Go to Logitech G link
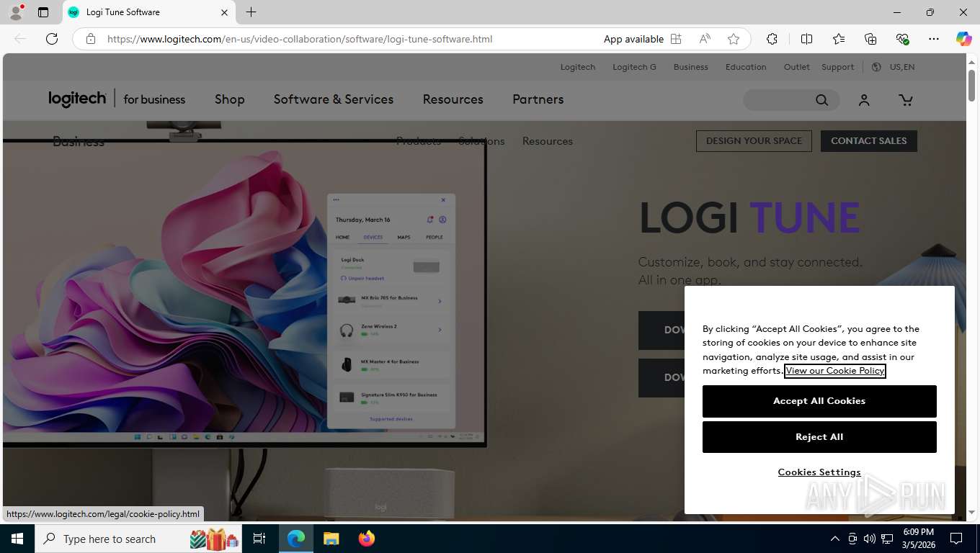The width and height of the screenshot is (980, 553). (634, 67)
